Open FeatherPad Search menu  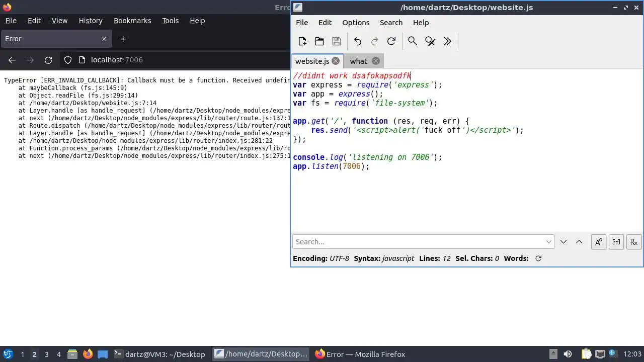pyautogui.click(x=391, y=23)
